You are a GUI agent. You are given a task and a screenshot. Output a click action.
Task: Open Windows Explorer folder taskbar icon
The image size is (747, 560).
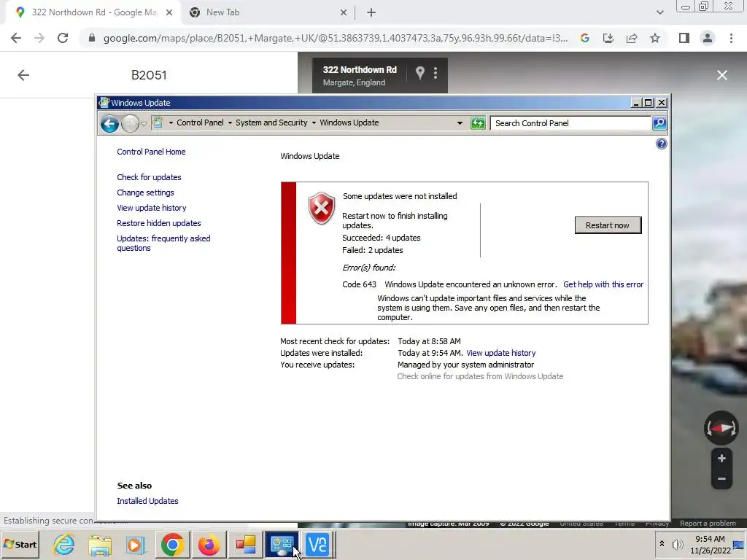[x=99, y=545]
